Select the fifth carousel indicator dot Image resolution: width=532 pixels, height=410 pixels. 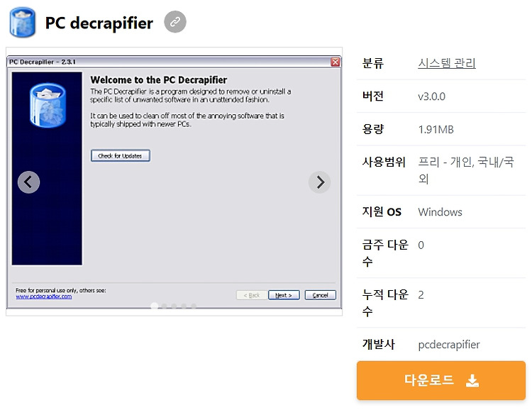[194, 306]
